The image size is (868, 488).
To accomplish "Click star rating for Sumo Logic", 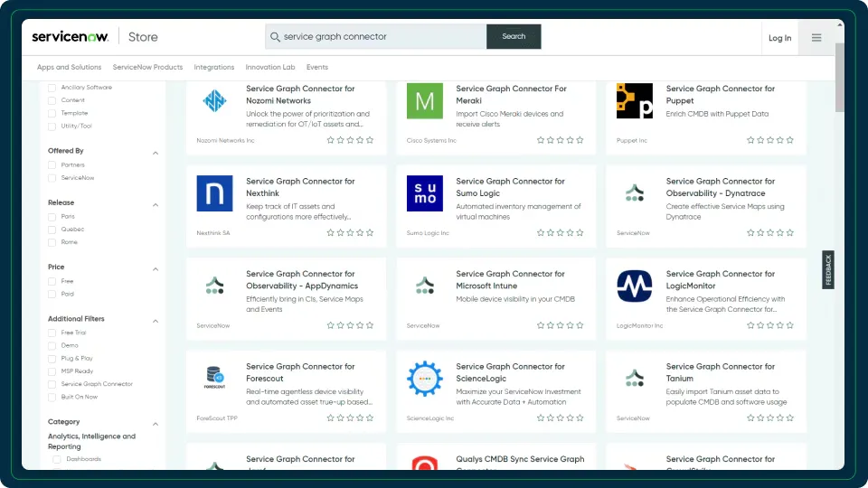I will click(x=560, y=232).
